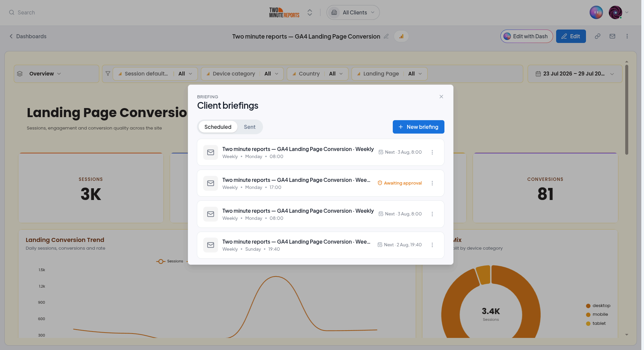Click the scrollbar up arrow

tap(627, 62)
